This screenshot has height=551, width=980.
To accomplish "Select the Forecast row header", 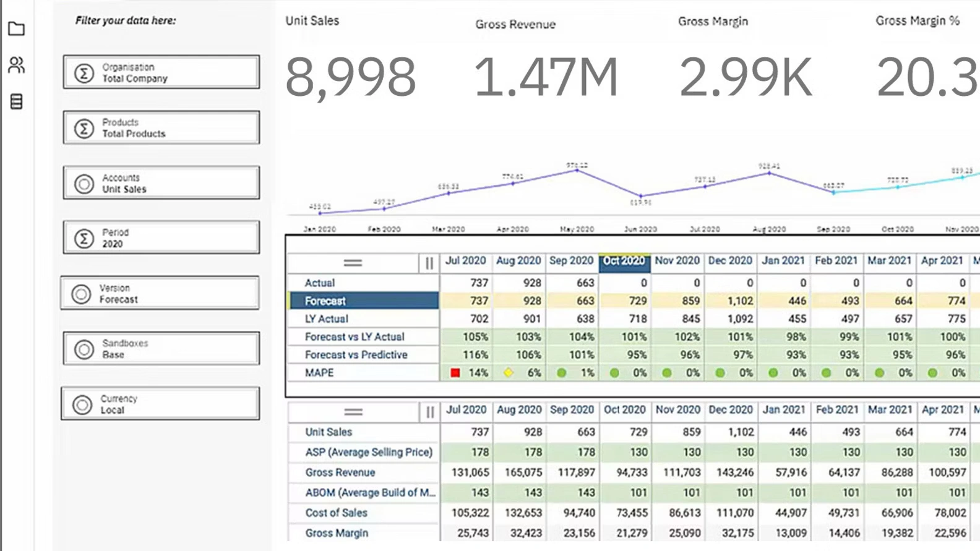I will click(x=364, y=301).
